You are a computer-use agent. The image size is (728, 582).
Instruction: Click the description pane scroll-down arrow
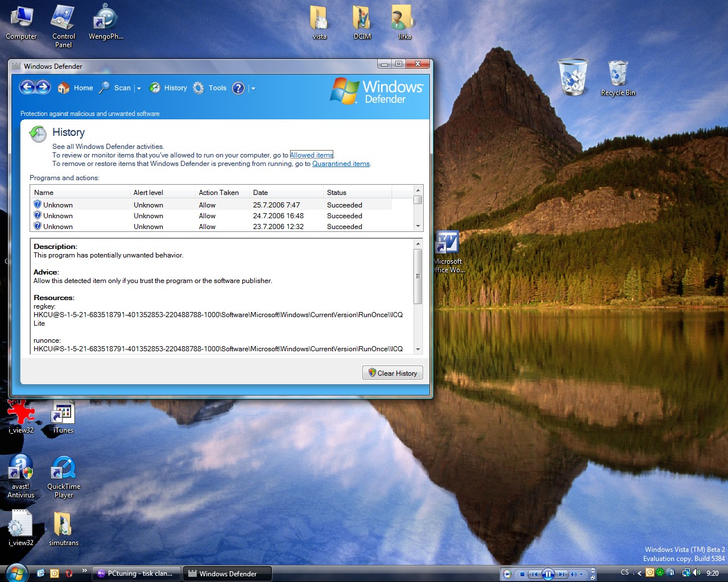coord(418,350)
